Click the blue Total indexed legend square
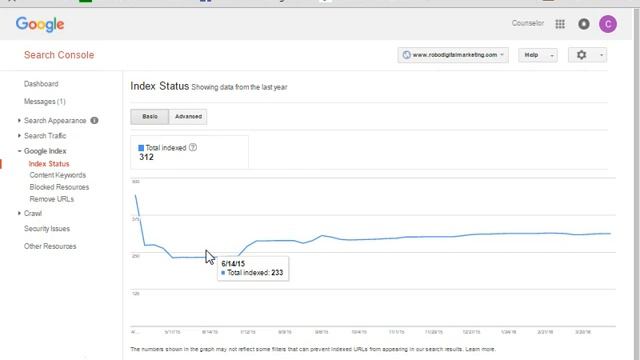 coord(141,148)
